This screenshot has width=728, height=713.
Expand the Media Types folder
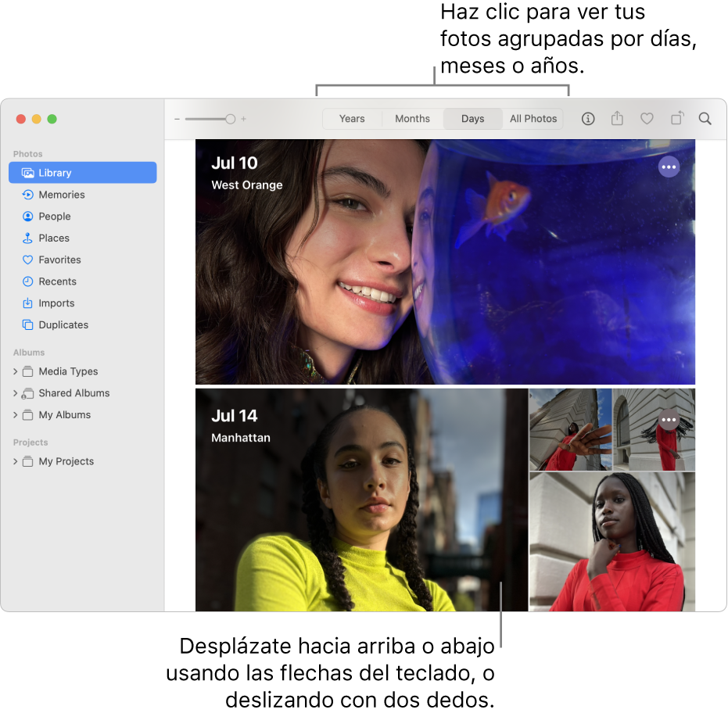click(15, 371)
